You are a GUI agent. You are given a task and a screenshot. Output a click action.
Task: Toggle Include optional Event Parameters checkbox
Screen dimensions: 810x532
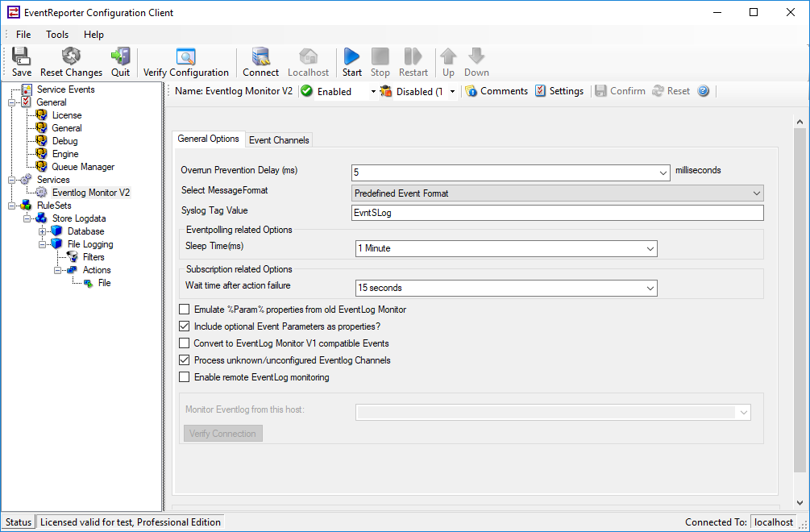pos(185,326)
